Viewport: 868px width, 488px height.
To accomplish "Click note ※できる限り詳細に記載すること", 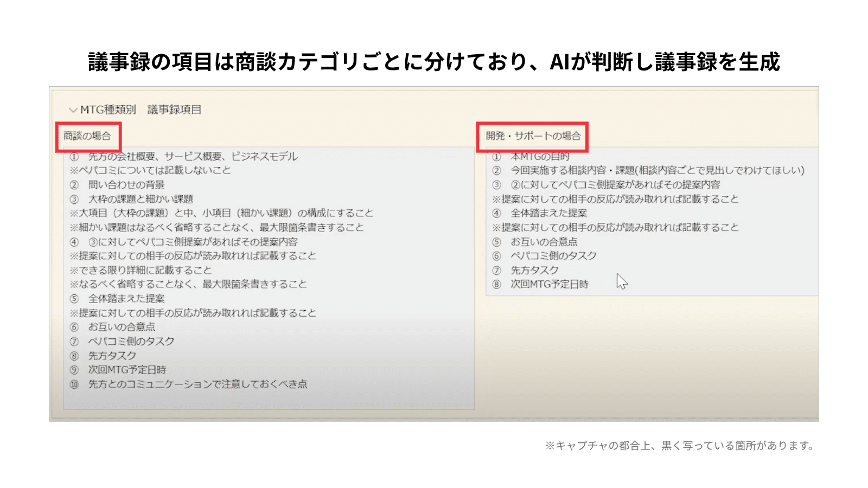I will 141,270.
